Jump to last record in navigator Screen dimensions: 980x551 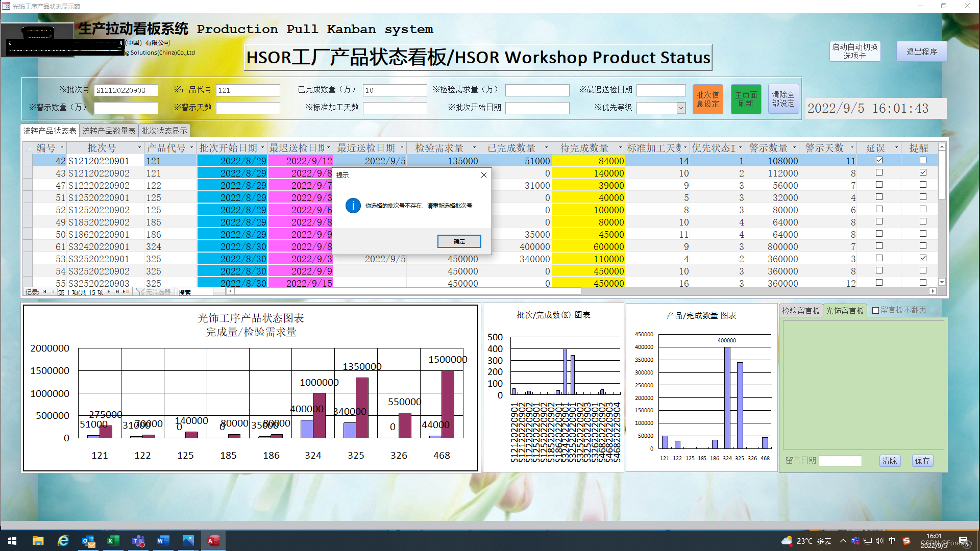coord(117,292)
